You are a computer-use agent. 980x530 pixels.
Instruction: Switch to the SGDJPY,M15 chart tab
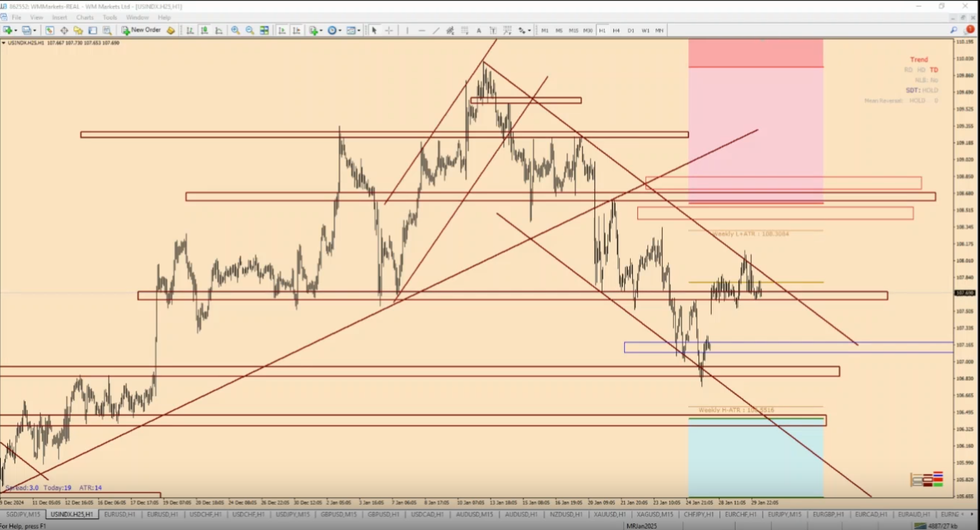point(22,514)
